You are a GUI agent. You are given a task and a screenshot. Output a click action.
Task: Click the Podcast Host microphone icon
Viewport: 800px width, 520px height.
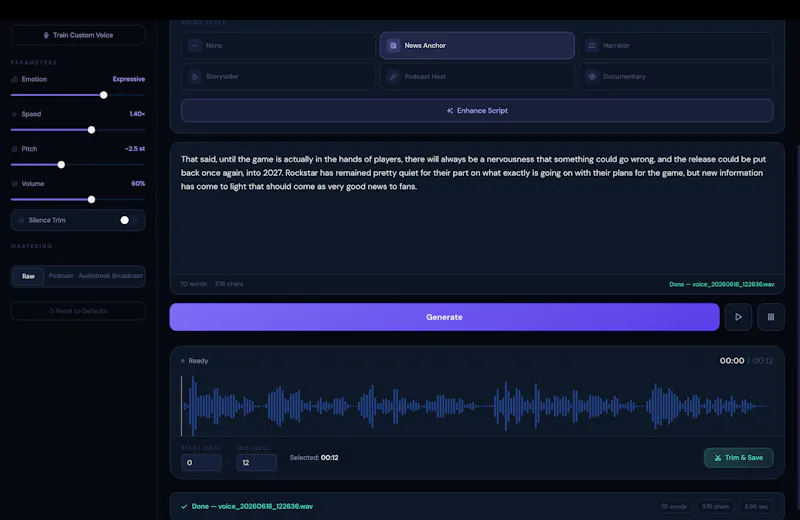(393, 77)
